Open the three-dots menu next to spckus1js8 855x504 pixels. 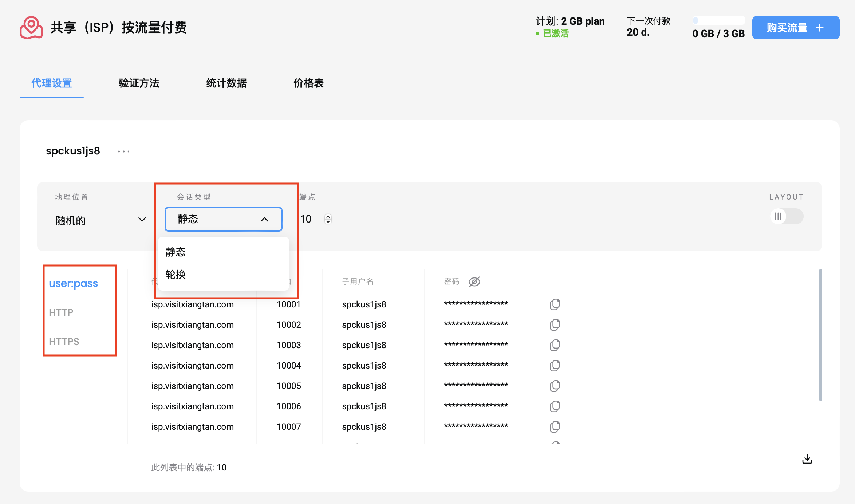pyautogui.click(x=124, y=151)
